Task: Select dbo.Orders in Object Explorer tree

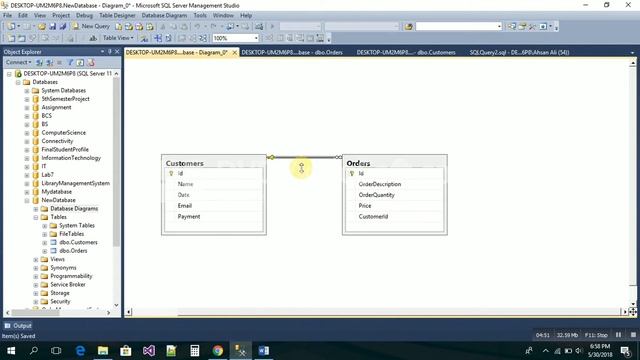Action: pos(73,251)
